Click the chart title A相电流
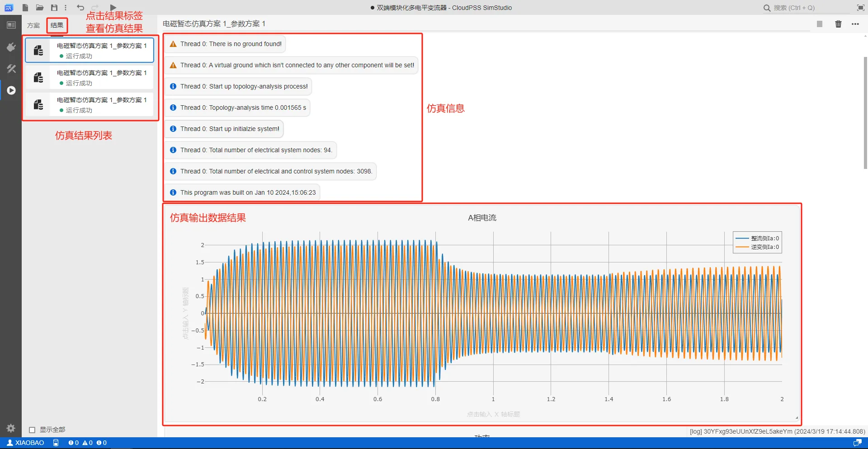This screenshot has width=868, height=449. point(482,218)
